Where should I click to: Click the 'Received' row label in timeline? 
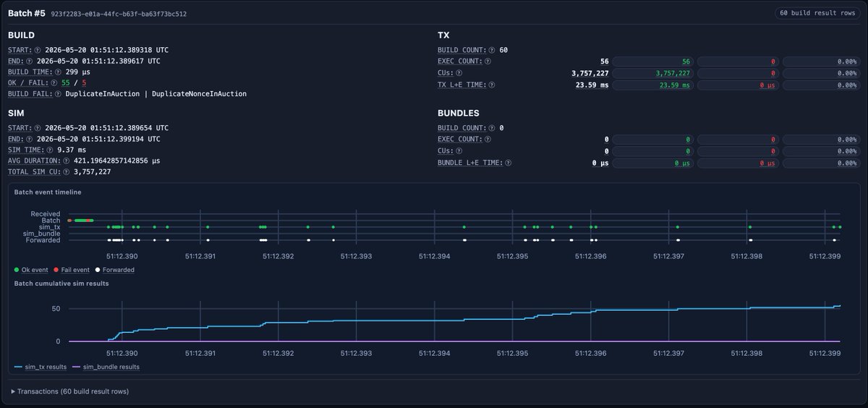[x=45, y=214]
